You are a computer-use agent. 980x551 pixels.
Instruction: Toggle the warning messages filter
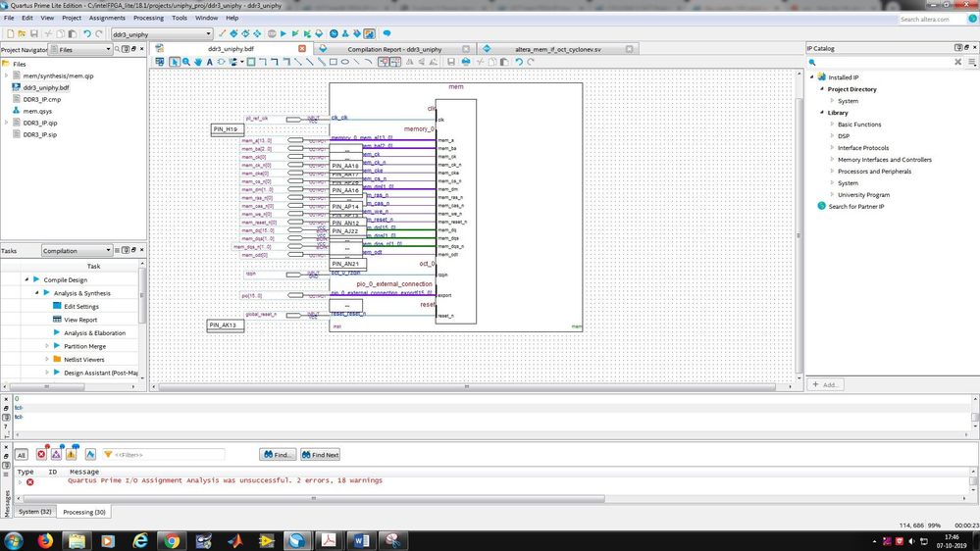click(72, 455)
